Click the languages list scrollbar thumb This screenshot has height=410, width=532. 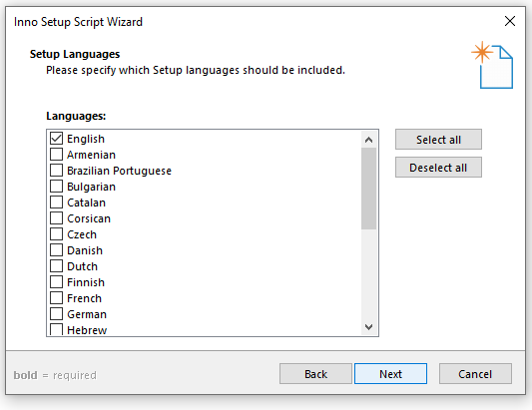[368, 189]
